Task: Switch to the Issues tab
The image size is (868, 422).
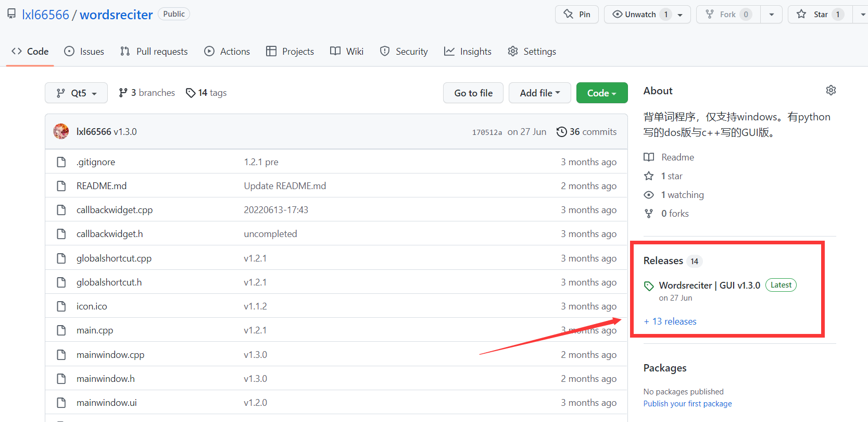Action: (84, 52)
